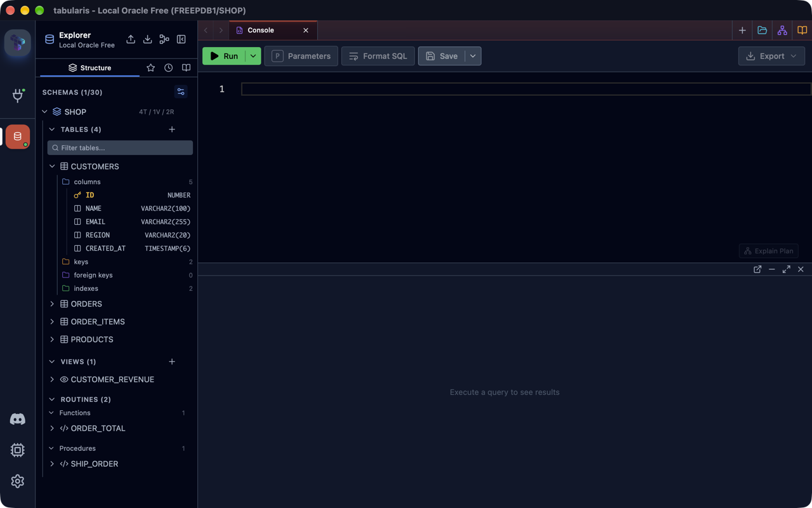Add a new view with plus icon
Viewport: 812px width, 508px height.
(172, 362)
